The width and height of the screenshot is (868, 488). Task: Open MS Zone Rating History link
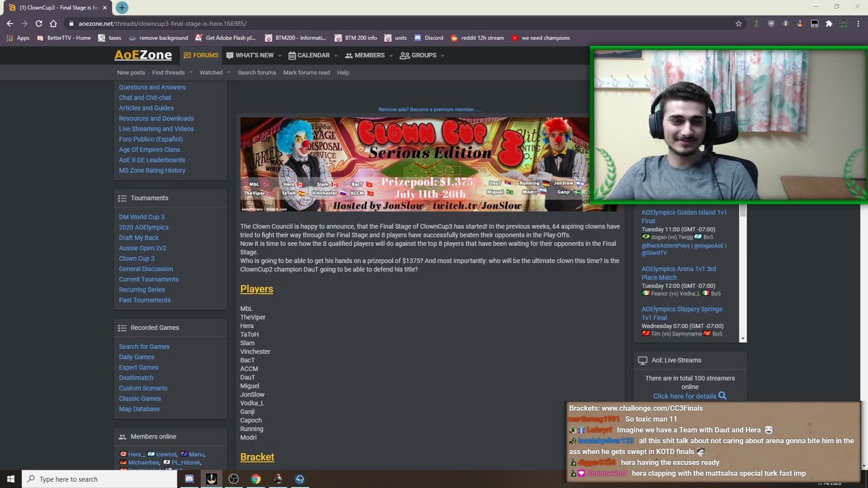(x=152, y=170)
